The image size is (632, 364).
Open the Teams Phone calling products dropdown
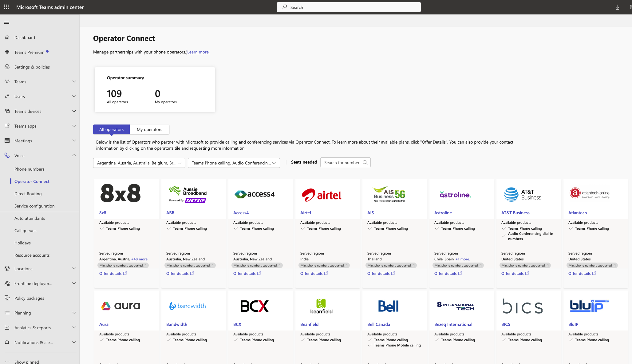(234, 163)
